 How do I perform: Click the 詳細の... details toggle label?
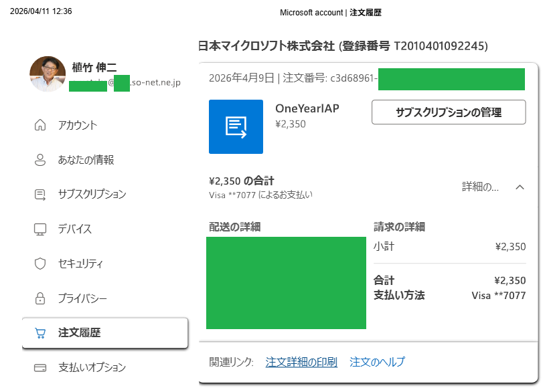(x=480, y=187)
